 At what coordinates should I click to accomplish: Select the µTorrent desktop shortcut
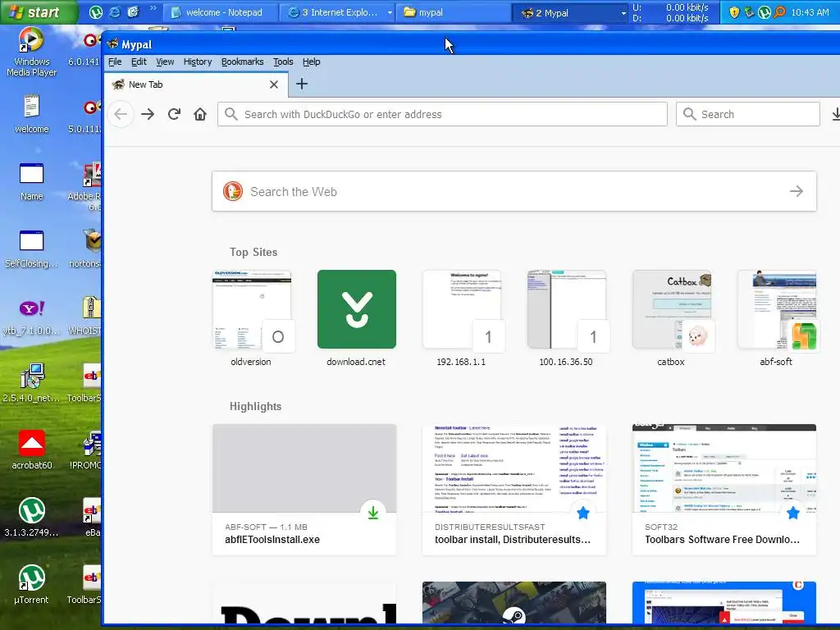pyautogui.click(x=32, y=585)
